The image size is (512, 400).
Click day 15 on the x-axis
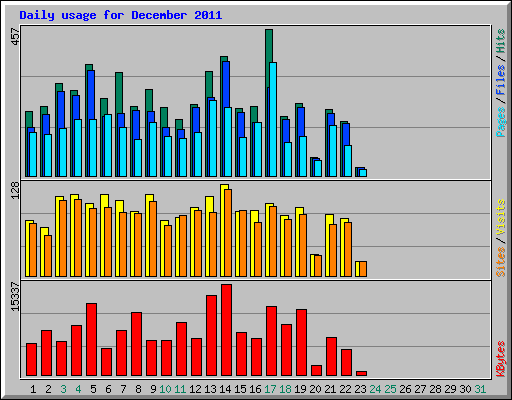pos(240,389)
